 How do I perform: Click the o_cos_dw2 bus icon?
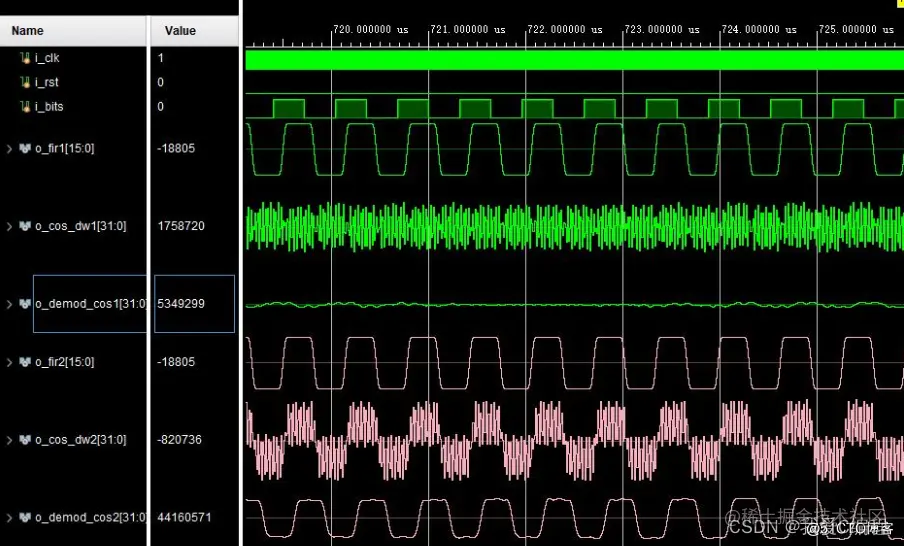(x=25, y=440)
